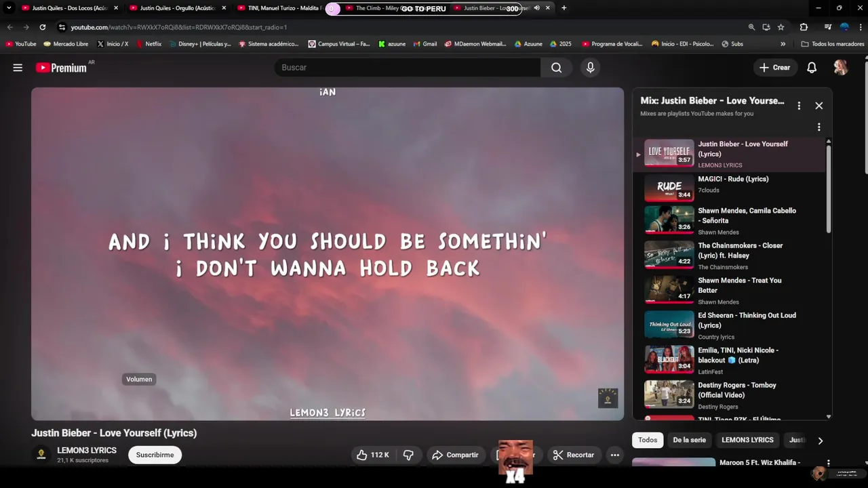The height and width of the screenshot is (488, 868).
Task: Play Emilia, TINI, Nicki Nicole - blackout
Action: (729, 360)
